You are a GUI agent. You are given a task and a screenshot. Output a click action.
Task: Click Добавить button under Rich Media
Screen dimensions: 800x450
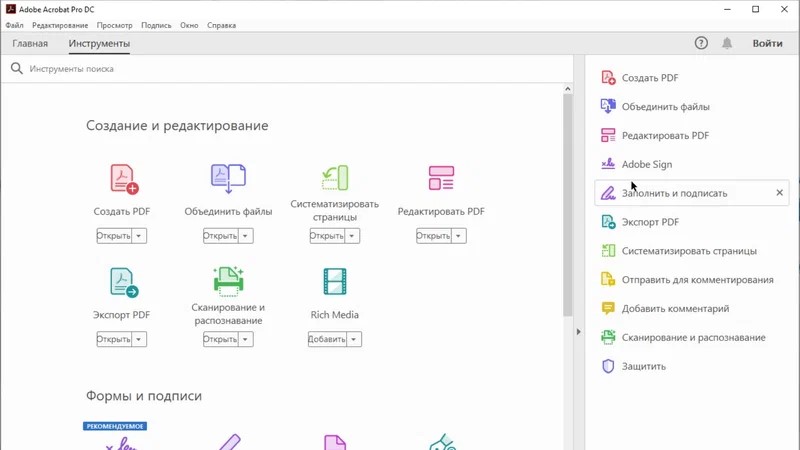click(328, 339)
